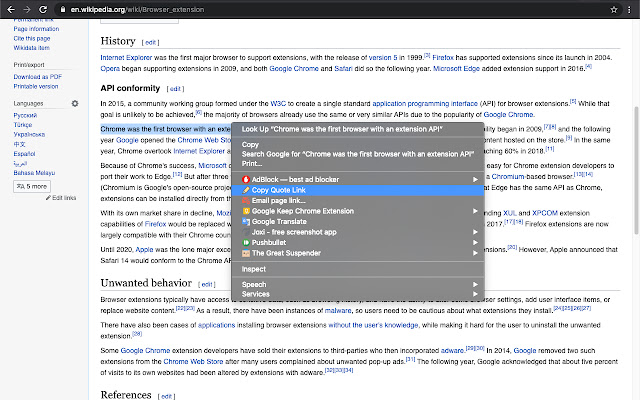Expand the Joxi submenu arrow
Image resolution: width=640 pixels, height=400 pixels.
point(475,232)
